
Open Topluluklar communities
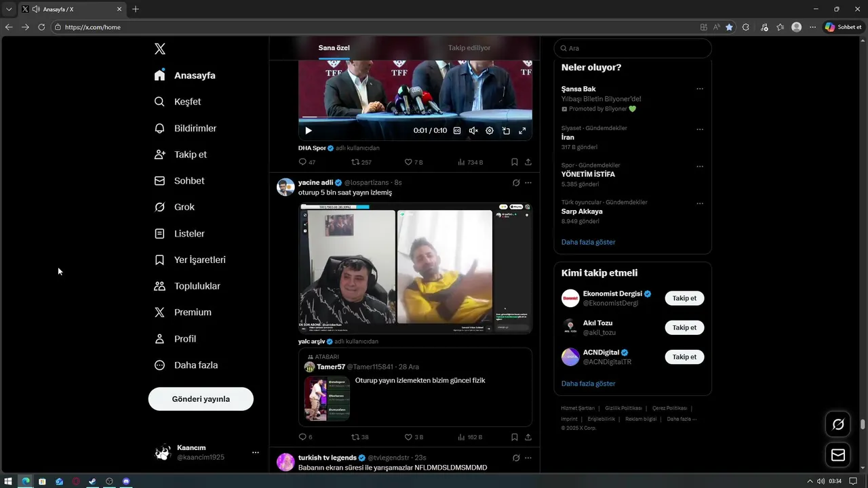click(188, 286)
